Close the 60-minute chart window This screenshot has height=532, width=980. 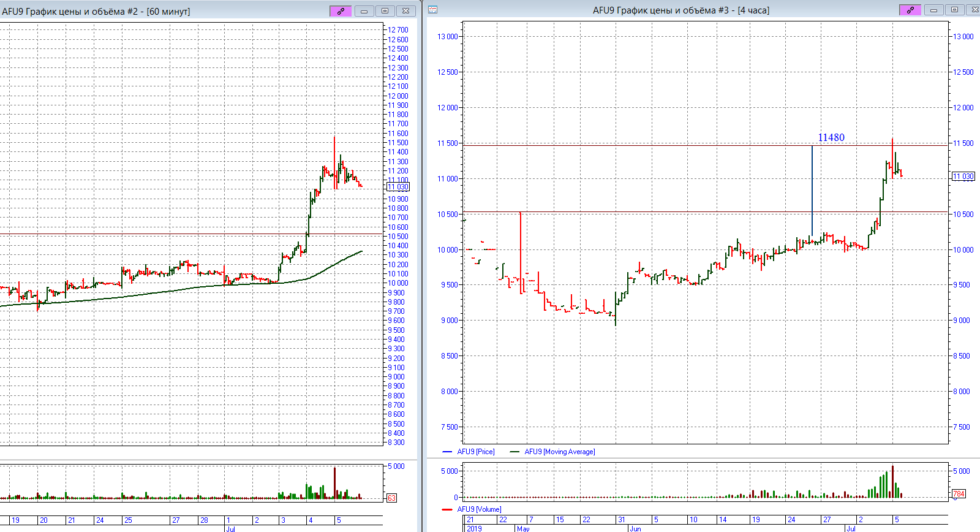tap(405, 11)
